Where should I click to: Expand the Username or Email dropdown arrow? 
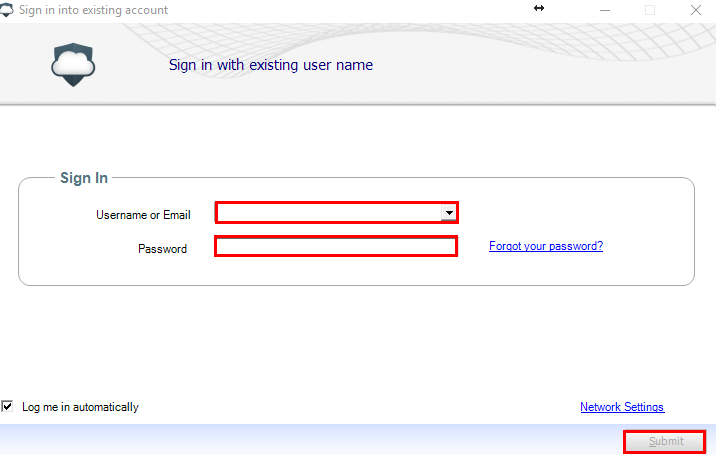click(449, 213)
